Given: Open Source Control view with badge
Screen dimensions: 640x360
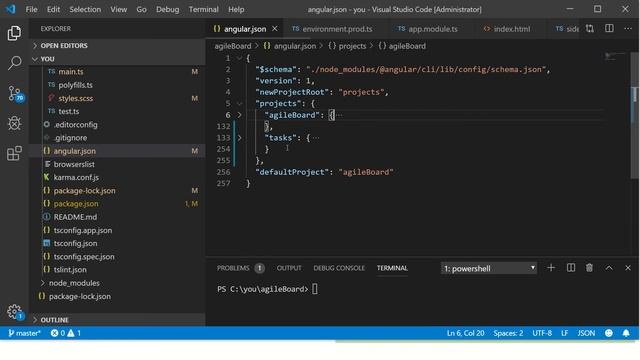Looking at the screenshot, I should tap(15, 93).
